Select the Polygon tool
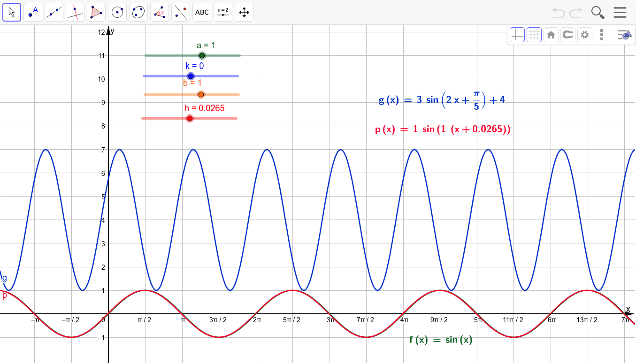 click(96, 12)
